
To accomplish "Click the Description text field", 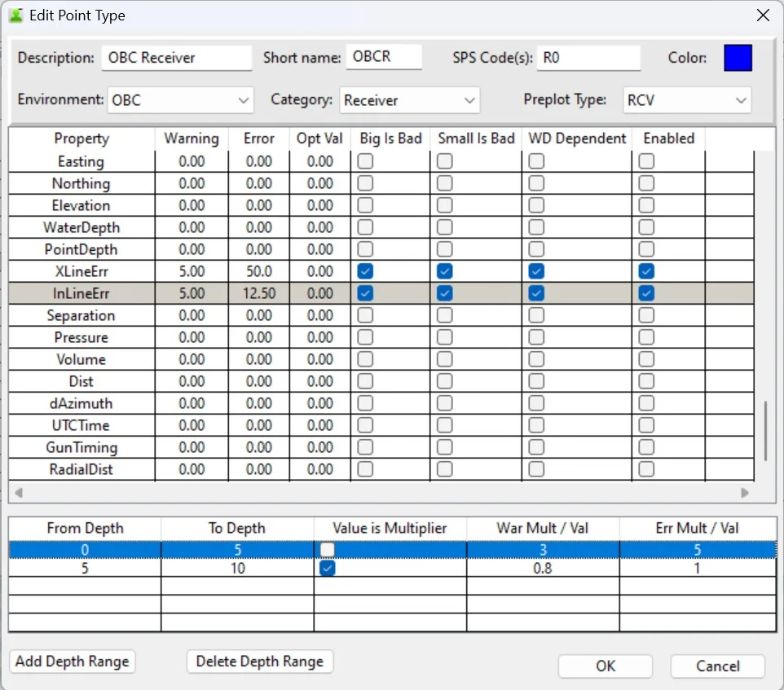I will [x=176, y=58].
